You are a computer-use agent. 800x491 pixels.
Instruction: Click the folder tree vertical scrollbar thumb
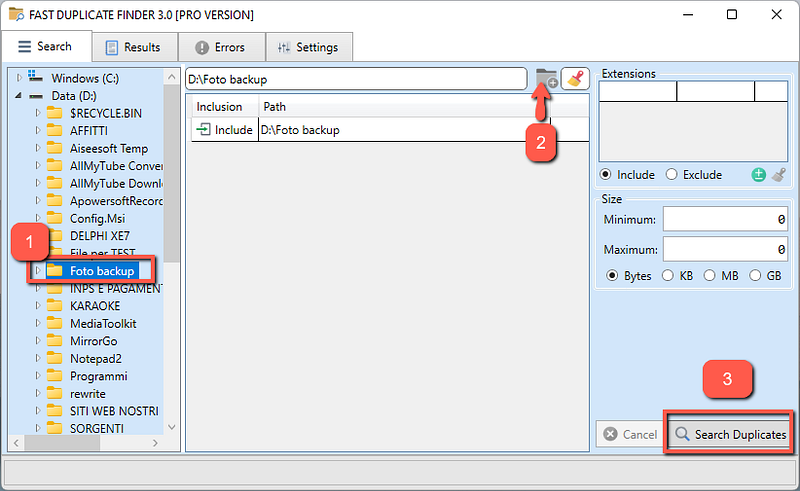coord(171,174)
